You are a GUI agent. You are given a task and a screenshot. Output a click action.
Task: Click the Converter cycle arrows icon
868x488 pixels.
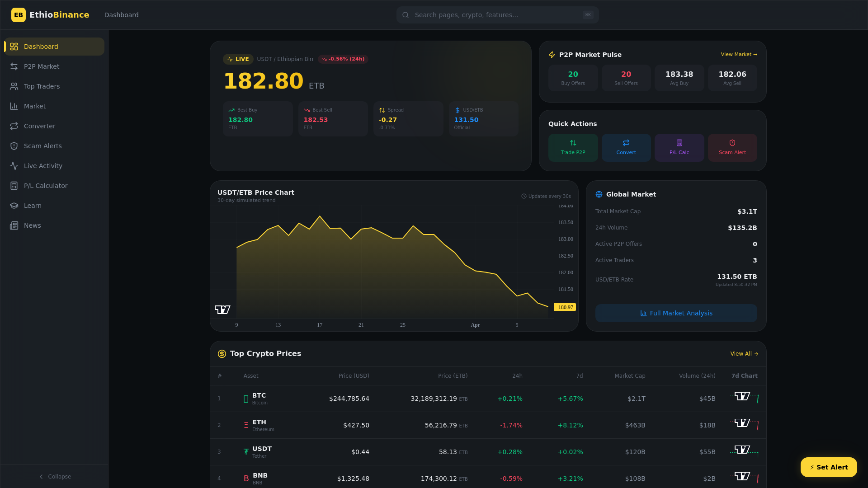14,126
